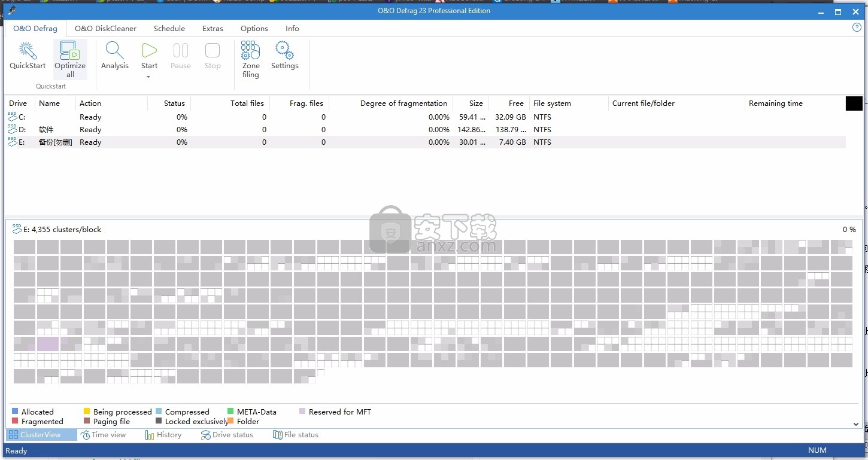Viewport: 868px width, 460px height.
Task: Open the Drive status tab
Action: 227,435
